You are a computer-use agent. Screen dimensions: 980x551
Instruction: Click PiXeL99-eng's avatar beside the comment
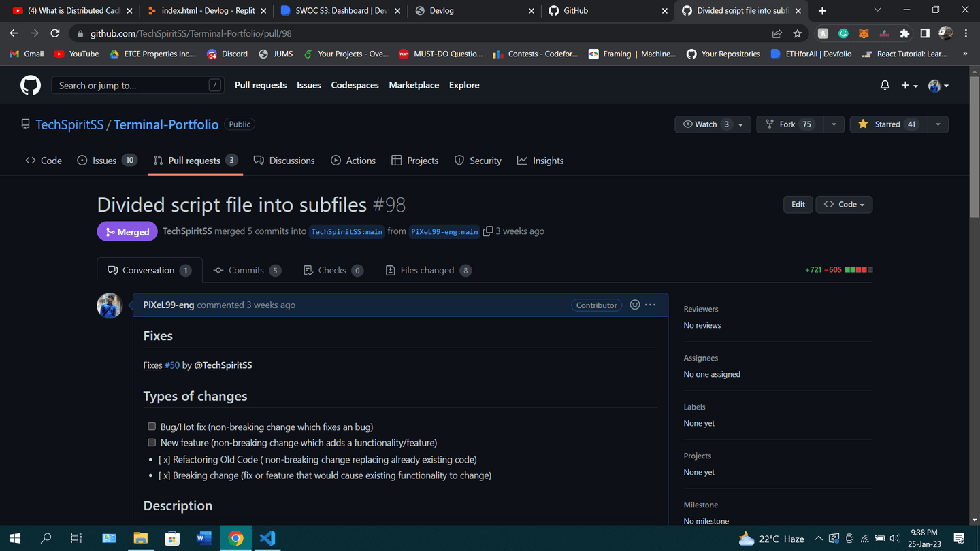[110, 305]
